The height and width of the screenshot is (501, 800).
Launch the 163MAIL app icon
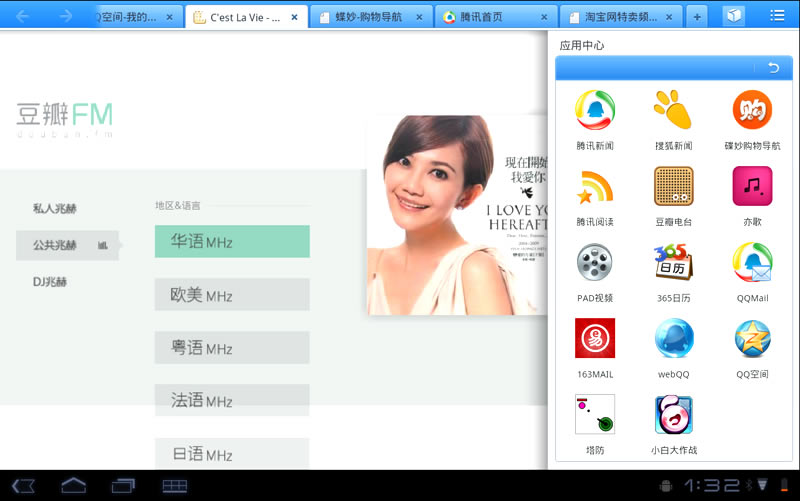click(x=595, y=338)
